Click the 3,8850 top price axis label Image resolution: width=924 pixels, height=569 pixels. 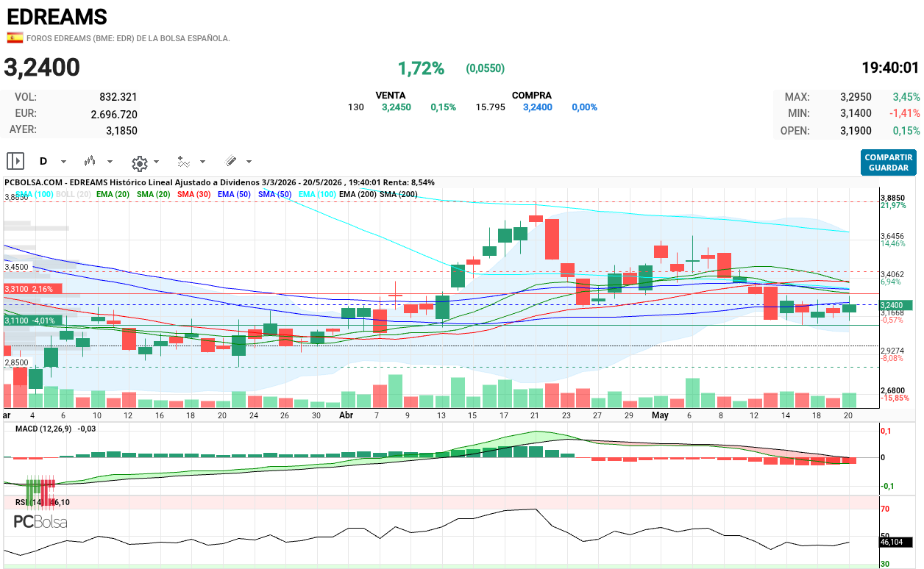coord(892,198)
